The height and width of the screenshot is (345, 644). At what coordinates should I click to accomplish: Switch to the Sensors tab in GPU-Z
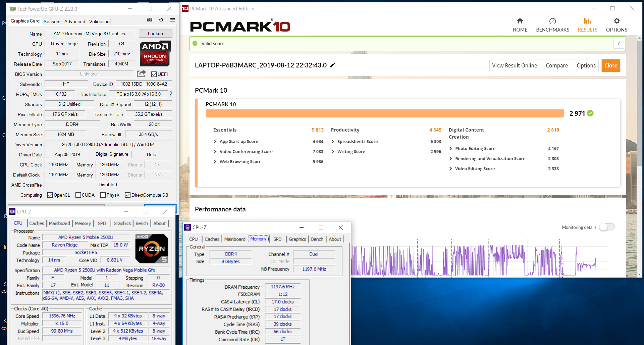(x=52, y=21)
